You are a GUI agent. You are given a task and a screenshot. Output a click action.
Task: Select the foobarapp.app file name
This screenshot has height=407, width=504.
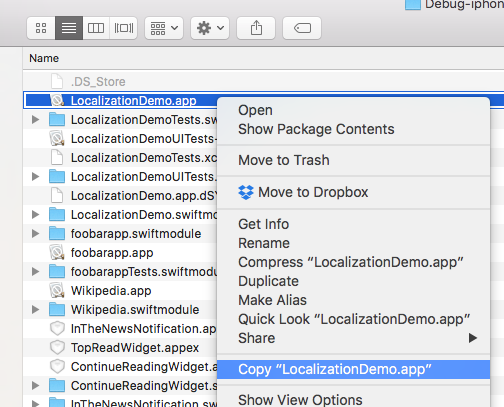pos(112,253)
